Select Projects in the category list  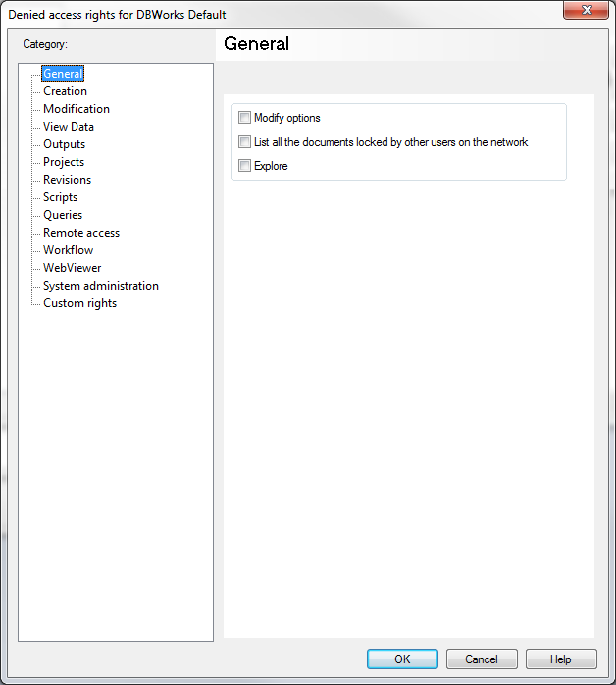tap(64, 162)
